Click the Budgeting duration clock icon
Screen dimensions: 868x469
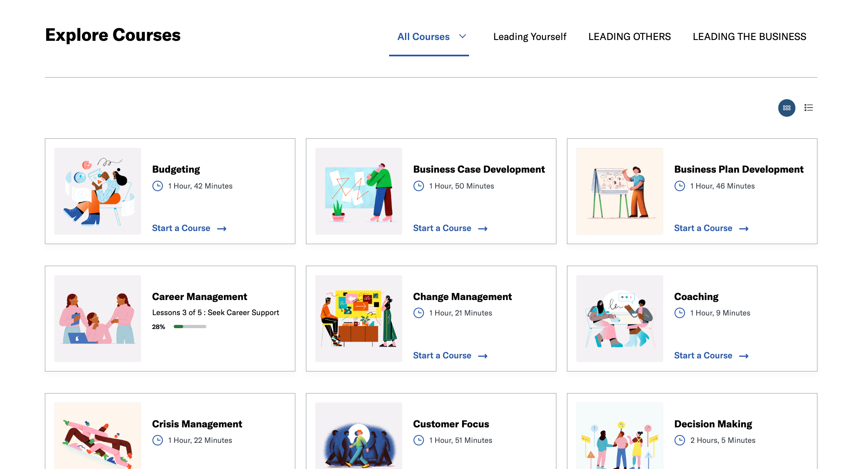(157, 186)
